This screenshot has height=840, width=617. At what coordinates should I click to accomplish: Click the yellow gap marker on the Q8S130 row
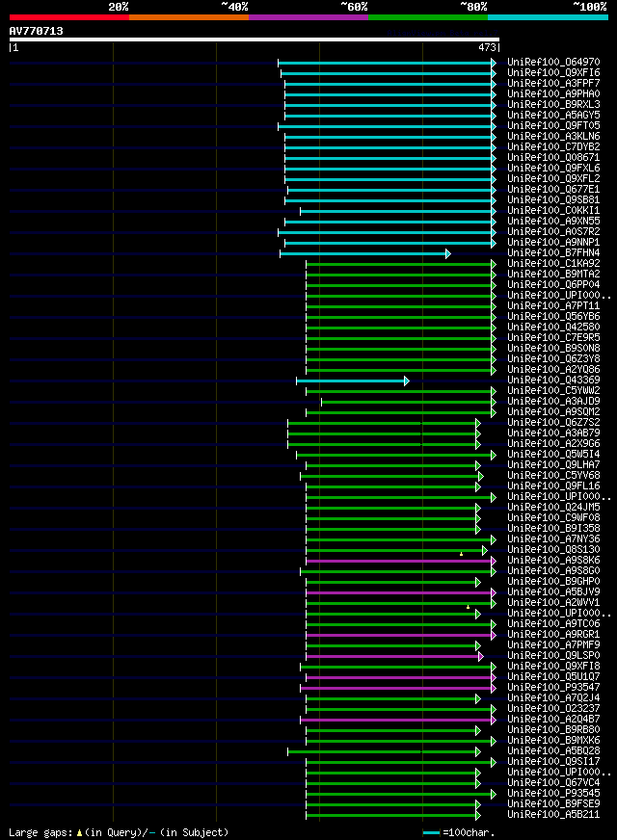[x=461, y=554]
